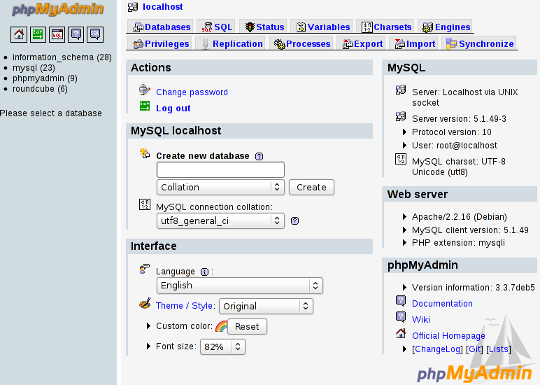Open the Git link
This screenshot has height=385, width=540.
tap(475, 349)
